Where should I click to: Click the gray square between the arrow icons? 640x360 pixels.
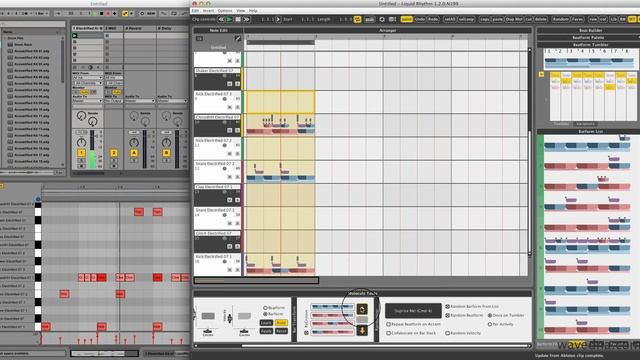(362, 320)
